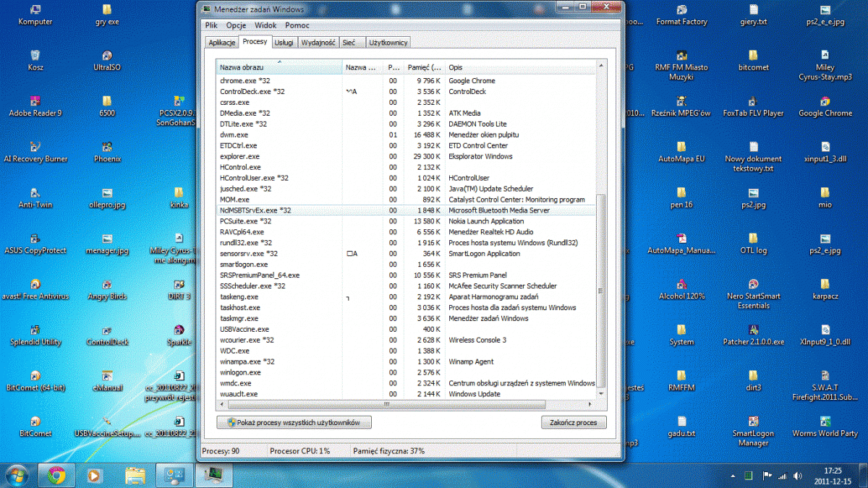Select the taskmgr.exe process row
The height and width of the screenshot is (488, 868).
pyautogui.click(x=406, y=318)
